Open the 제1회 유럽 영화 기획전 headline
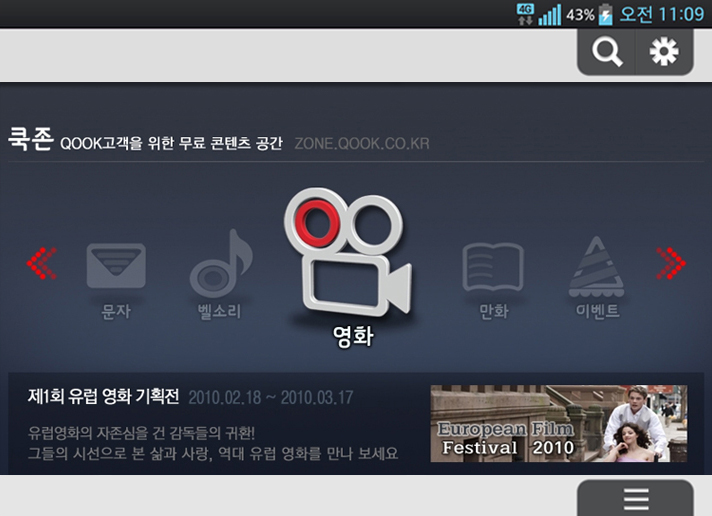The height and width of the screenshot is (516, 712). pos(103,397)
